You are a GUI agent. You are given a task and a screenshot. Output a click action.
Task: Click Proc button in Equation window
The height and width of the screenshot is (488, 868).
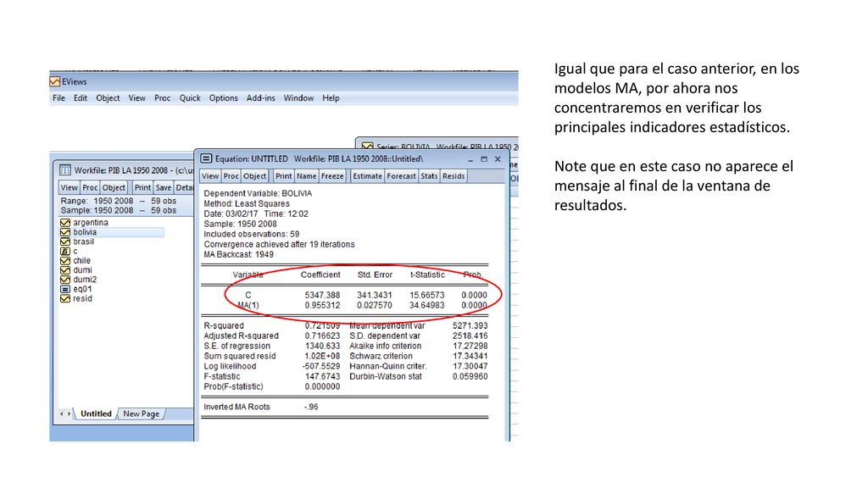coord(231,176)
